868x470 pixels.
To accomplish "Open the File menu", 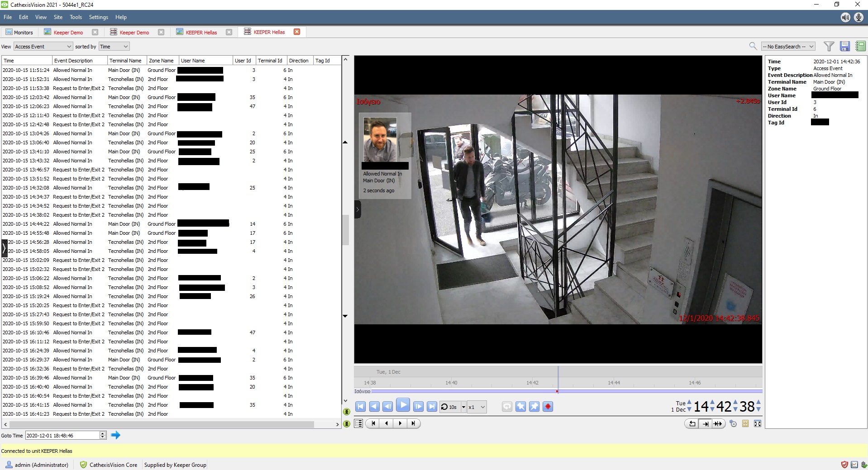I will coord(8,17).
